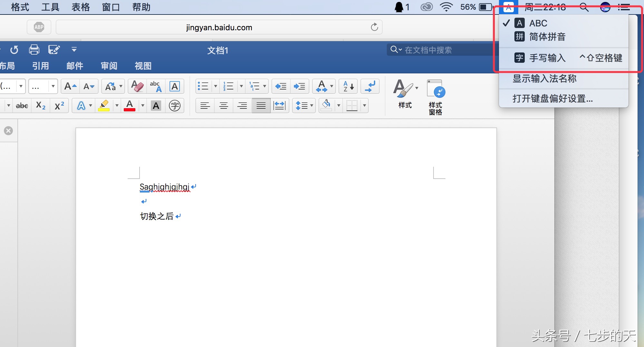The image size is (644, 347).
Task: Click the ABP extension icon in Safari
Action: pos(39,27)
